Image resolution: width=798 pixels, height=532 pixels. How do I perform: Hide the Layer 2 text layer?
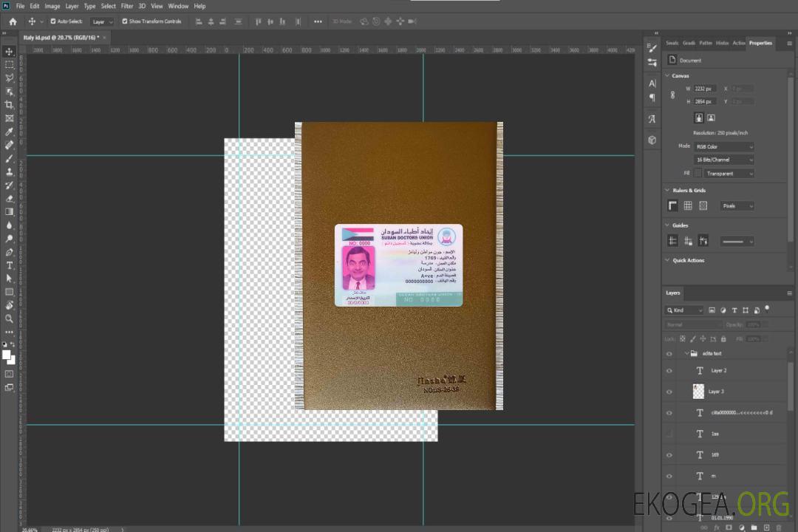669,371
